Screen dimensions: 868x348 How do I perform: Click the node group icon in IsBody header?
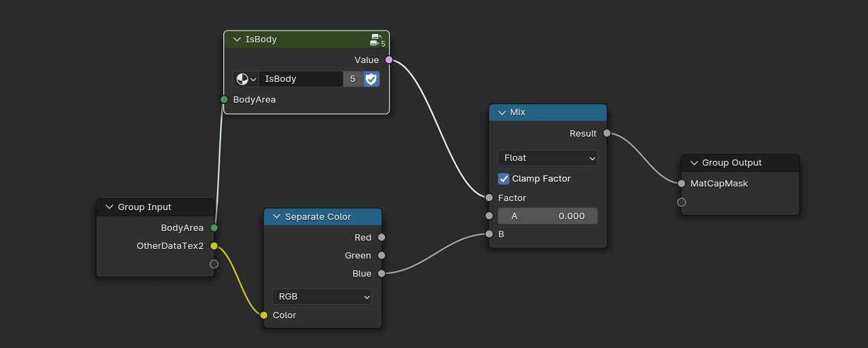[x=376, y=40]
